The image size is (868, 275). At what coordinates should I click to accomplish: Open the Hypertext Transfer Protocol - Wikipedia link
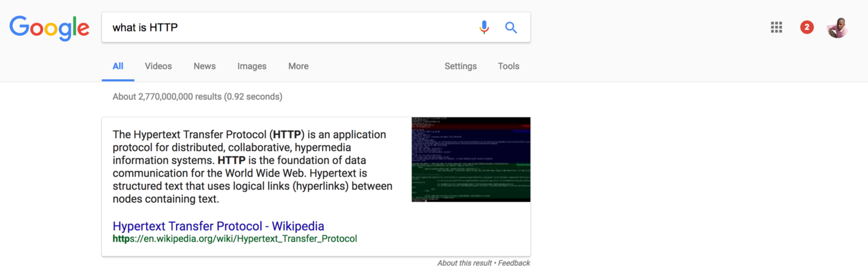(218, 226)
